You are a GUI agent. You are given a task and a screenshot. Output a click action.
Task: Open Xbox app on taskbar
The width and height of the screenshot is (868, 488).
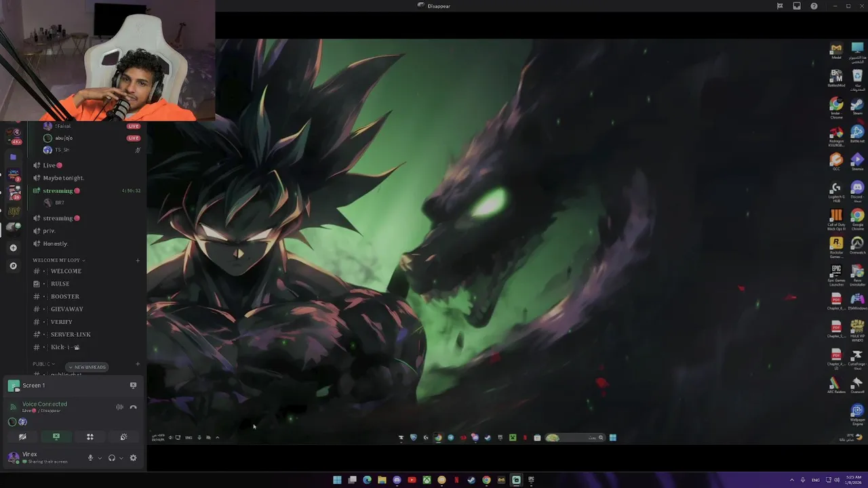pyautogui.click(x=427, y=480)
